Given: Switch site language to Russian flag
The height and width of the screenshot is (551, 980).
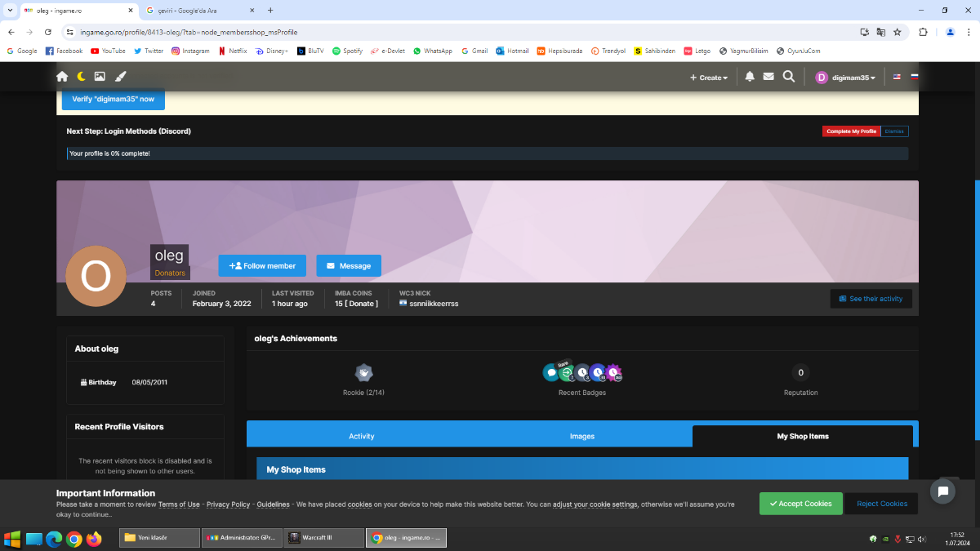Looking at the screenshot, I should pos(915,77).
